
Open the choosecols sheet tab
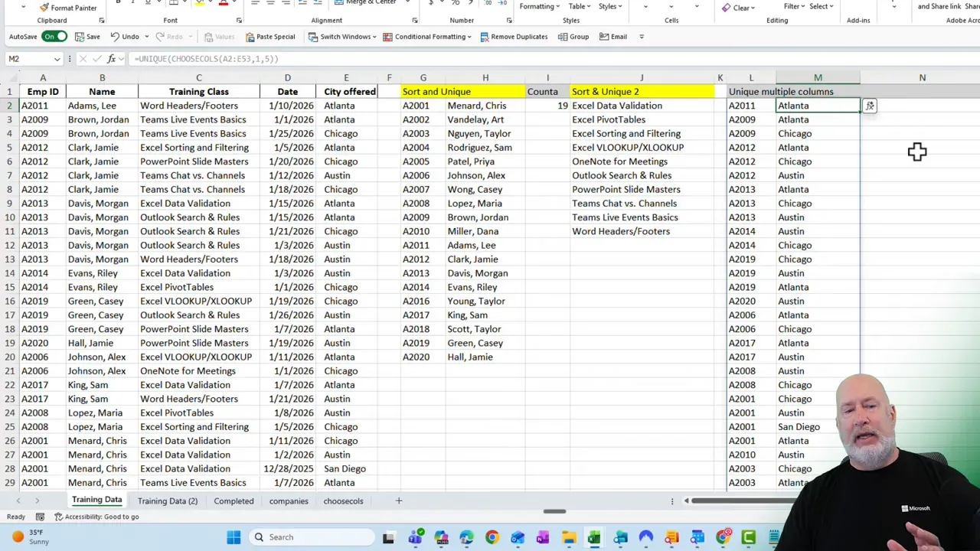coord(343,500)
